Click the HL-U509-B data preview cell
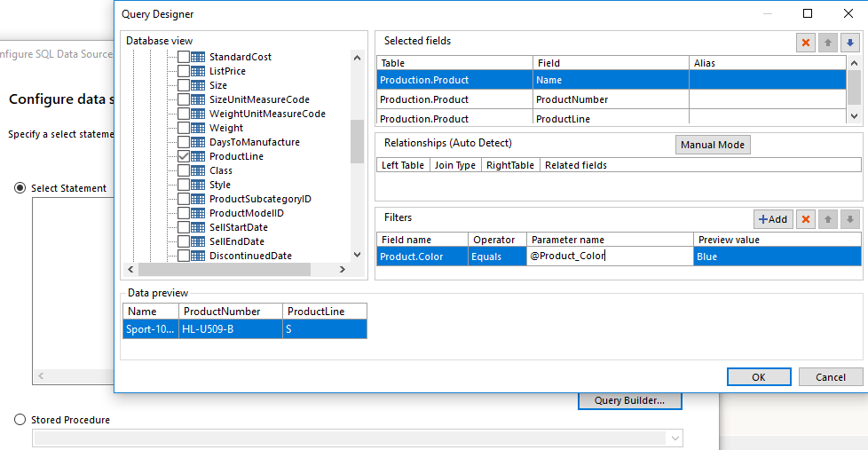 pos(230,328)
